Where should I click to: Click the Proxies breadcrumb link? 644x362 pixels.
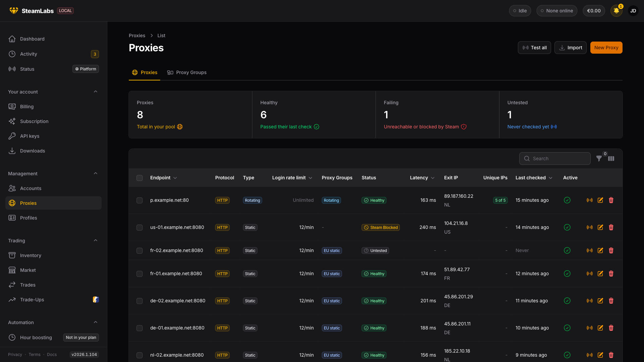click(x=137, y=36)
